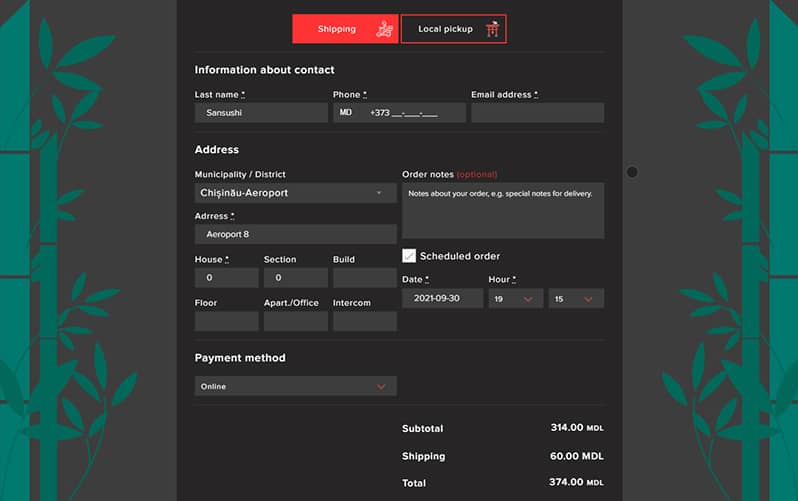Click the Section input field
Viewport: 798px width, 501px height.
[x=296, y=278]
